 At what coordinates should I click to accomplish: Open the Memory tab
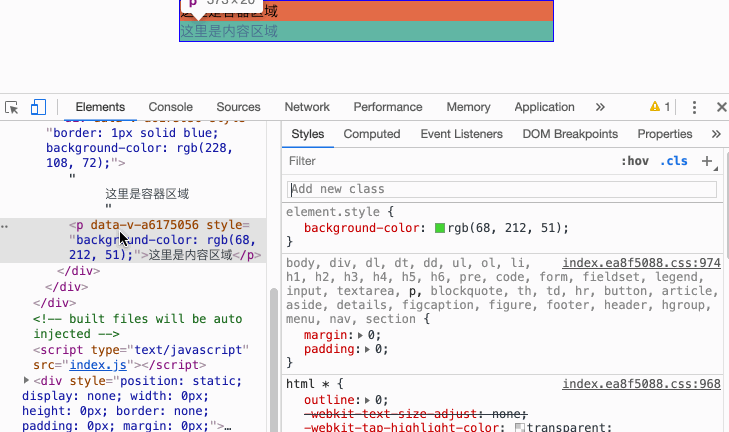(x=468, y=107)
